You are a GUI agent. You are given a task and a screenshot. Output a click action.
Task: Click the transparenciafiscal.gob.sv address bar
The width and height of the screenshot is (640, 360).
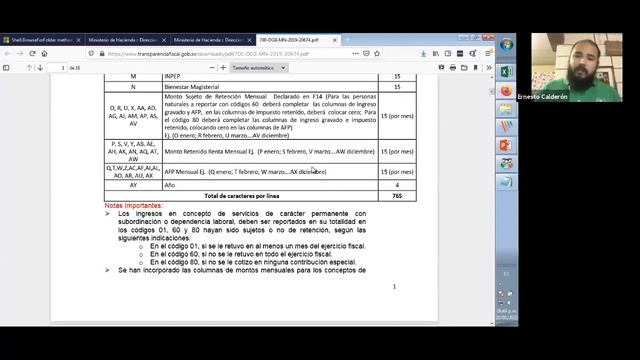[229, 53]
